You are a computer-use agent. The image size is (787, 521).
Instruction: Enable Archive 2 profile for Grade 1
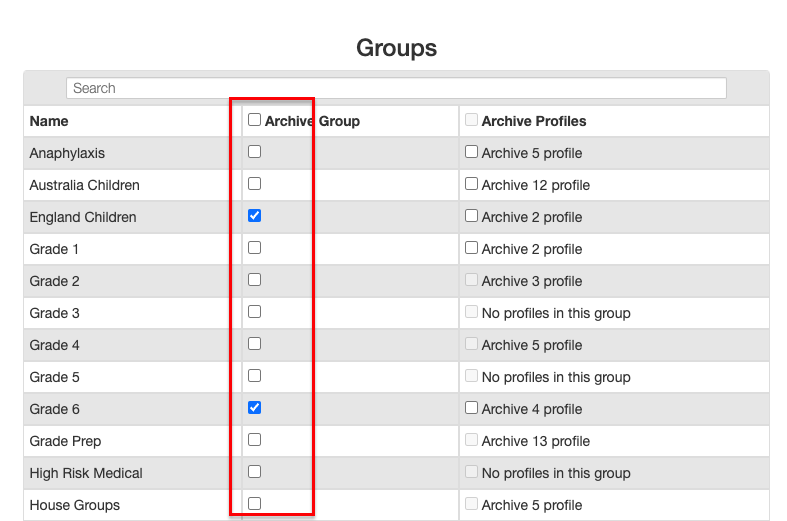pos(472,248)
